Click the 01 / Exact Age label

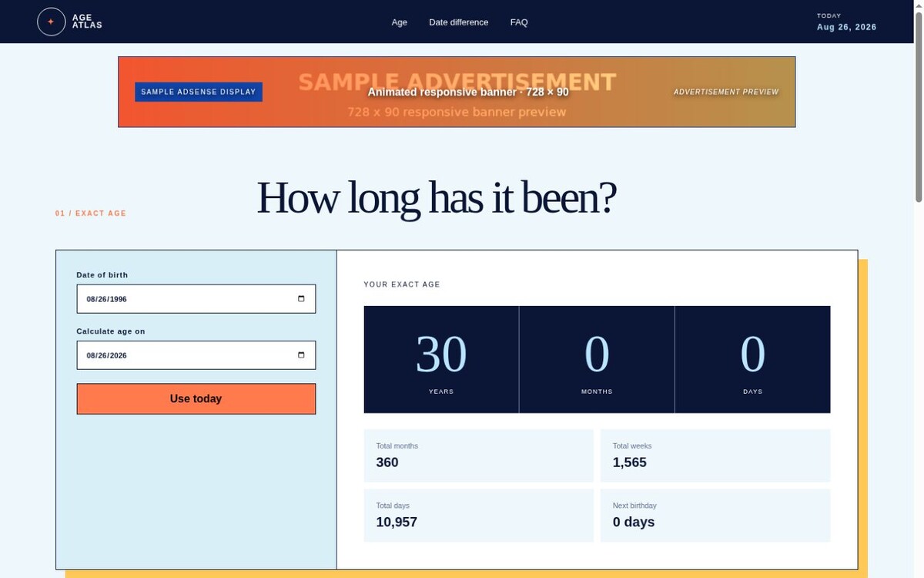point(91,213)
